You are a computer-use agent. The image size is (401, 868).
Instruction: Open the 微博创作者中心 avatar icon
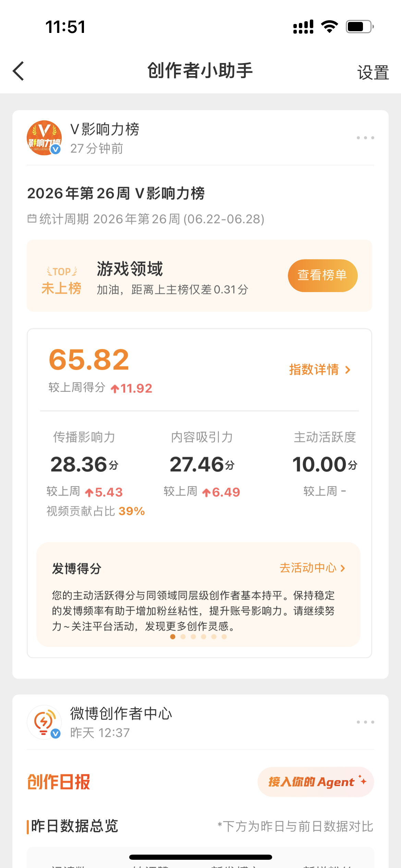44,722
